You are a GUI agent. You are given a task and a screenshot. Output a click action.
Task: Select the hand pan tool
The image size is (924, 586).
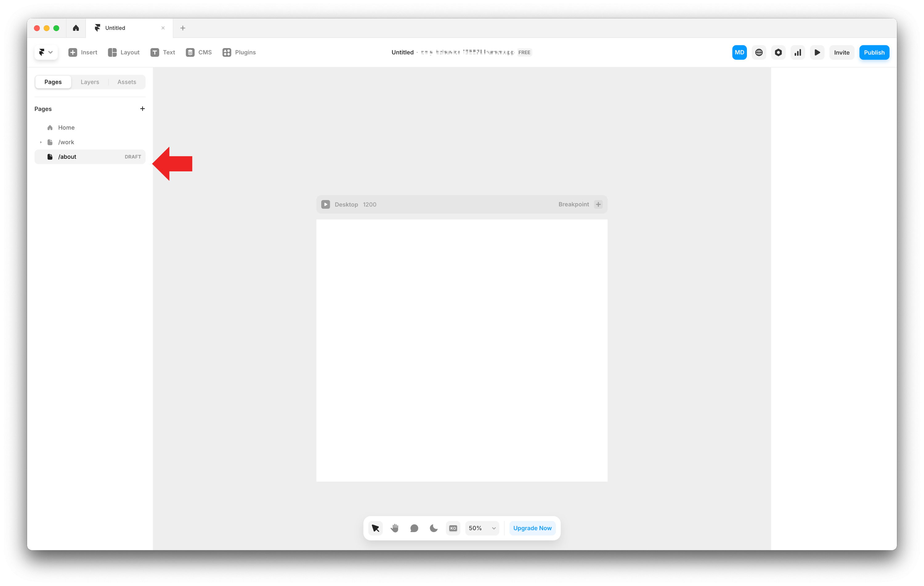[395, 528]
